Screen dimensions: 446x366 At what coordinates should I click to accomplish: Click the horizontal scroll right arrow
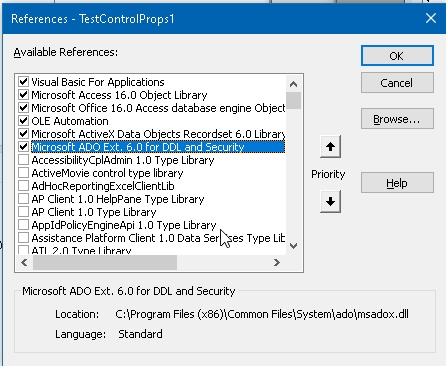(x=277, y=263)
